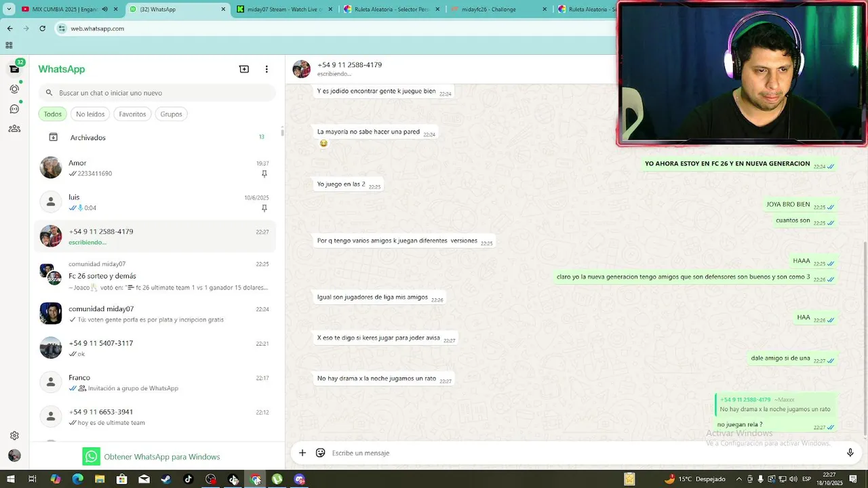Open comunidad miday07 chat at 22:24

tap(155, 314)
